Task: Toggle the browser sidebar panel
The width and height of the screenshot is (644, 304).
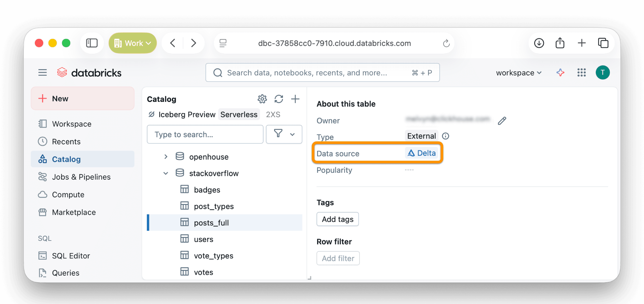Action: click(92, 43)
